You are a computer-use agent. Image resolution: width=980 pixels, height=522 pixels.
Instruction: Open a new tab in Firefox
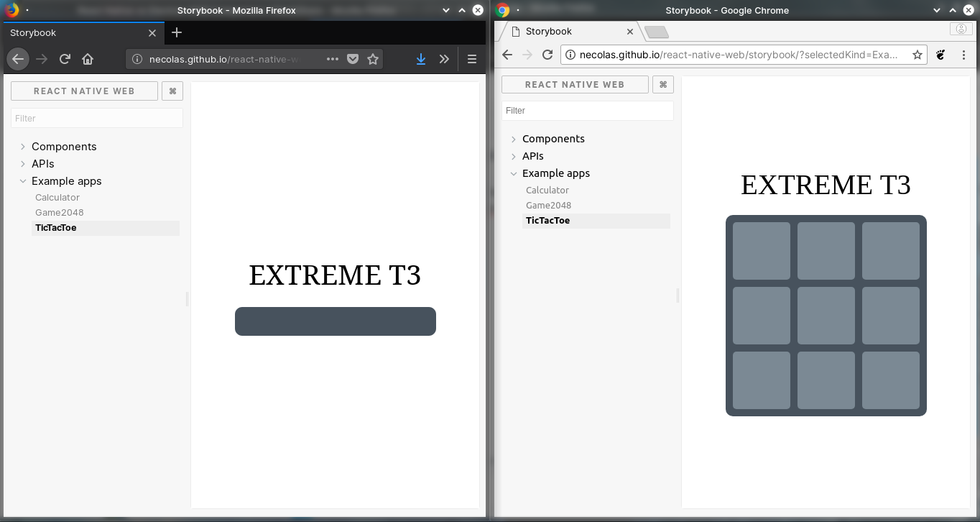click(x=177, y=32)
